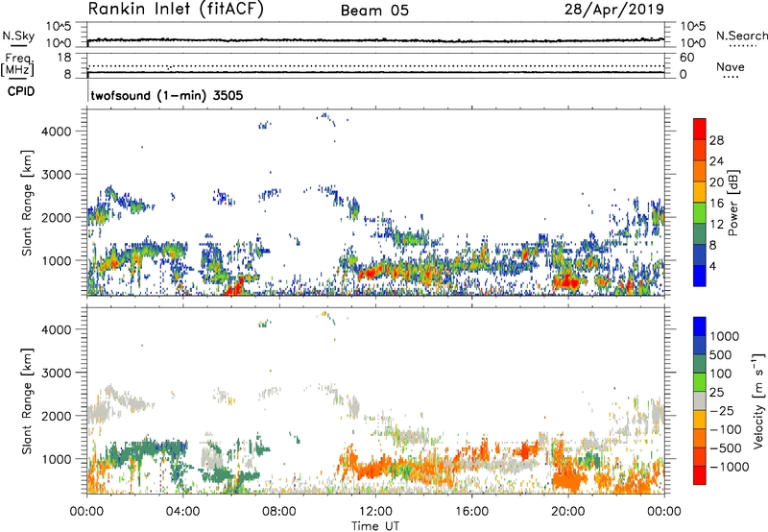Image resolution: width=768 pixels, height=532 pixels.
Task: Click the blue top swatch of the velocity colorbar
Action: (700, 326)
